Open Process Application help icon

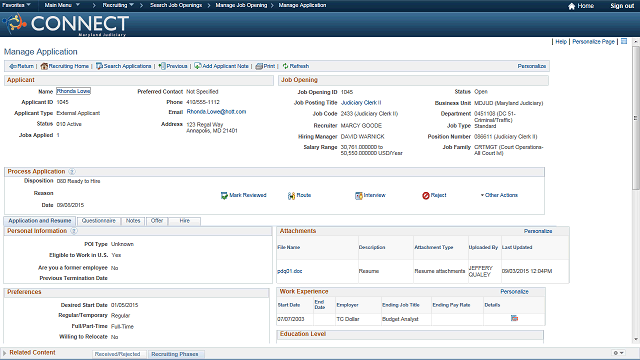[x=72, y=172]
